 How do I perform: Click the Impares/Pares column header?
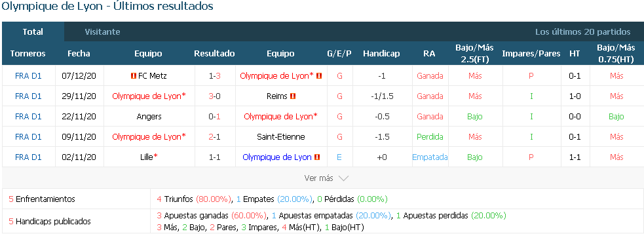point(531,53)
